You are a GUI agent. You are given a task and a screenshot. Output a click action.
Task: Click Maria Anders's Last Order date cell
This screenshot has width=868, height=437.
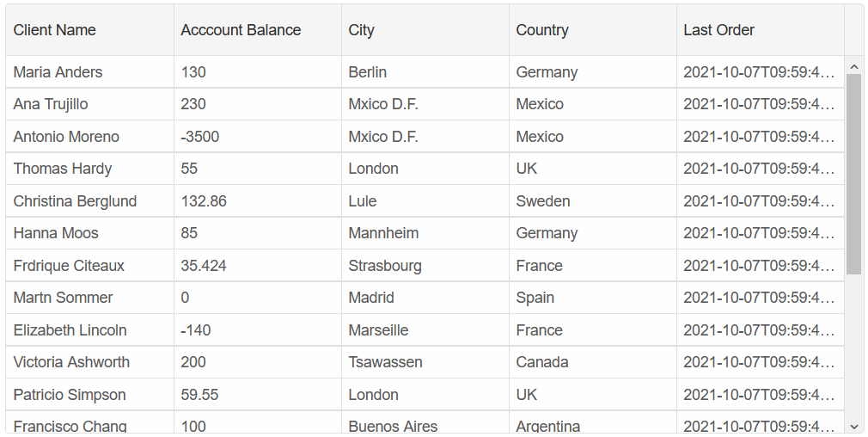(761, 72)
